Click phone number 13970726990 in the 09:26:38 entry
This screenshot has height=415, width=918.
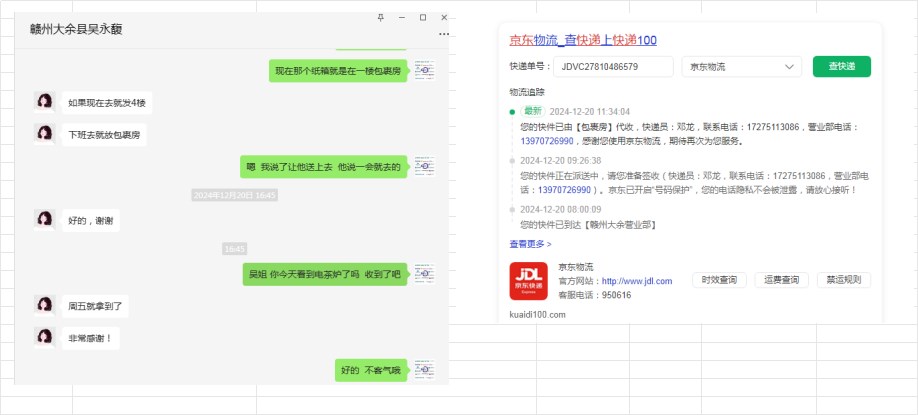click(564, 190)
